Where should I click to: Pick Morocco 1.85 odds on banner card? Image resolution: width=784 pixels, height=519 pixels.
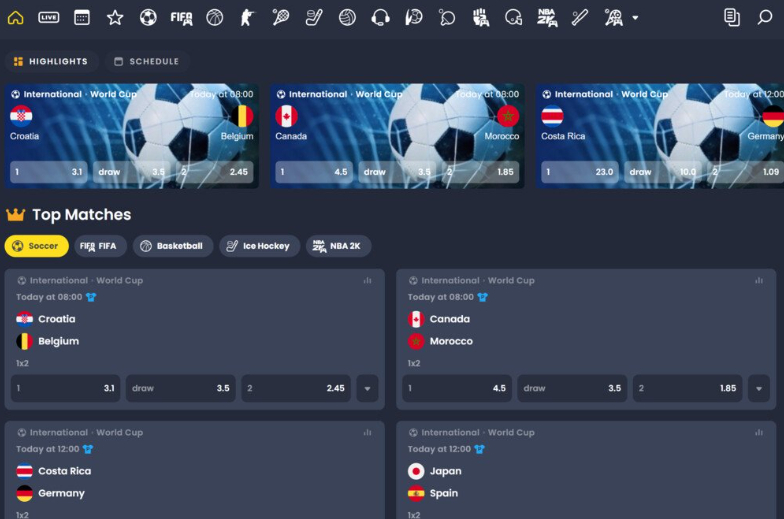(480, 172)
